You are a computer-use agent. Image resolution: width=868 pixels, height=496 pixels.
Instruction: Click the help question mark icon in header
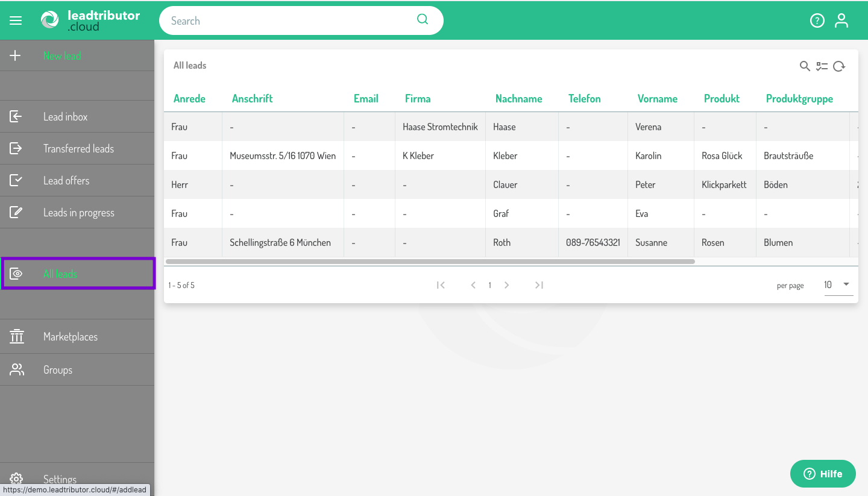817,20
